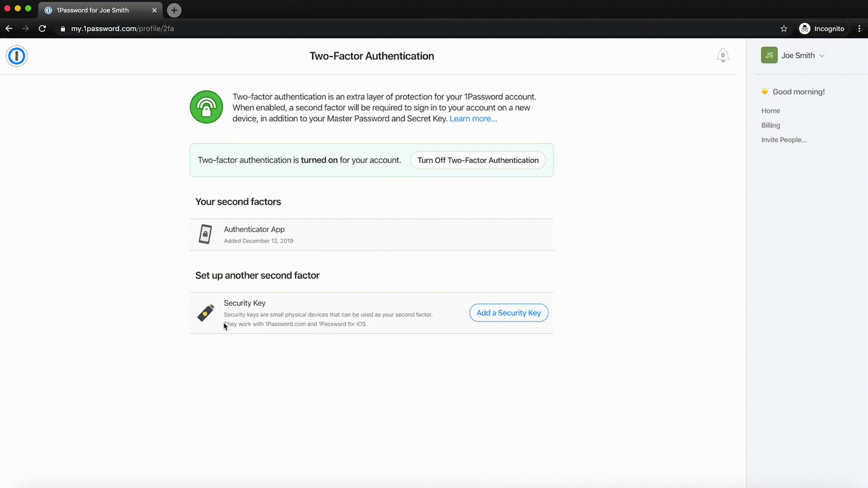
Task: Click the green two-factor lock icon
Action: point(206,107)
